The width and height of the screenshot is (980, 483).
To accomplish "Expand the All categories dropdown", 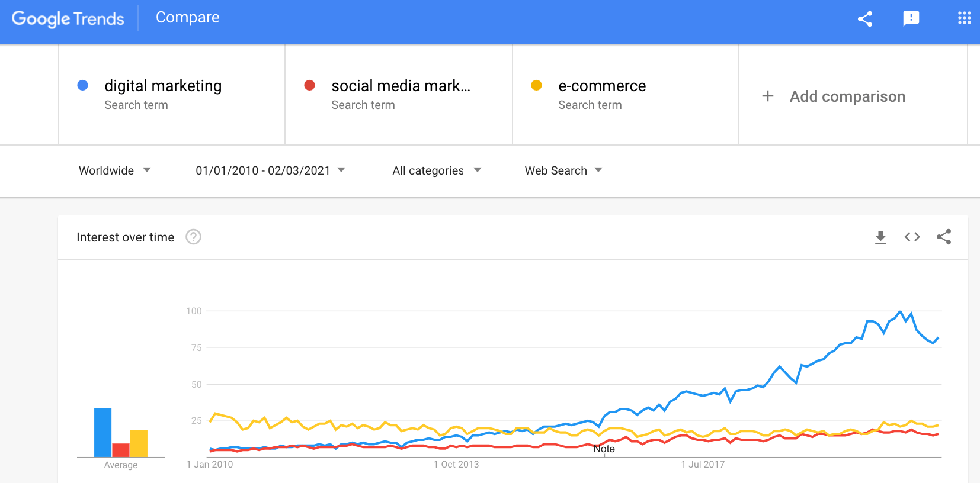I will [437, 170].
